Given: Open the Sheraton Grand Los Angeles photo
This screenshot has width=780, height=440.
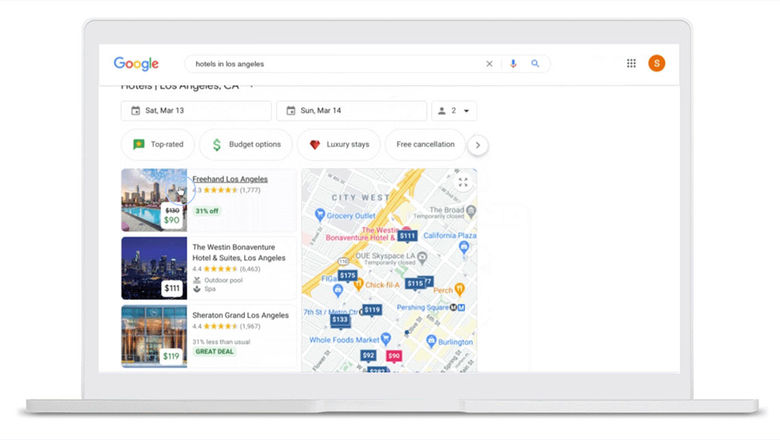Looking at the screenshot, I should pos(154,337).
